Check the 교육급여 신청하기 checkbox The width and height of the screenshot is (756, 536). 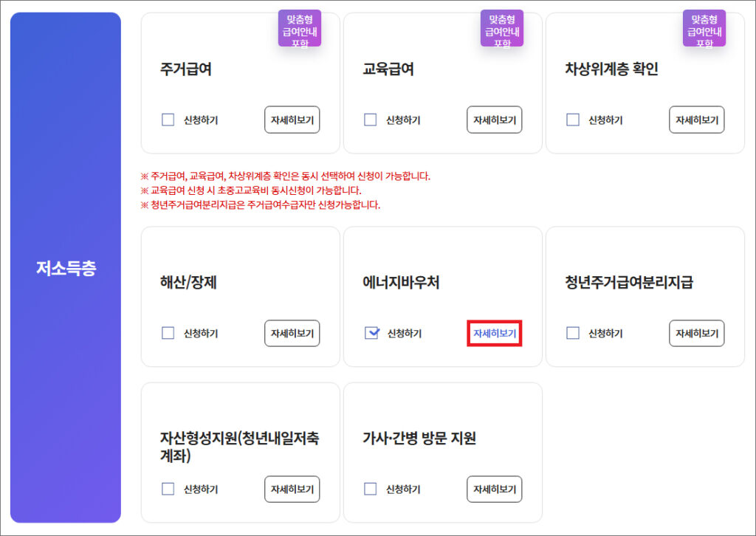[x=371, y=120]
